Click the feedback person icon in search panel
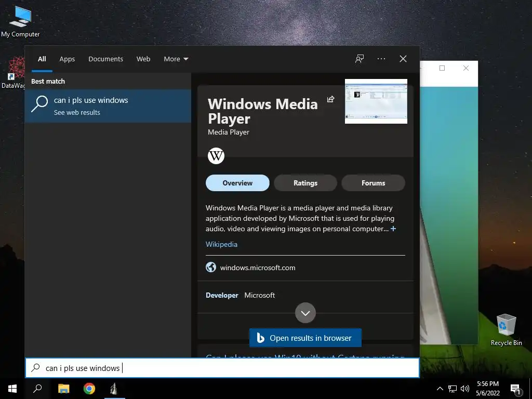 360,59
